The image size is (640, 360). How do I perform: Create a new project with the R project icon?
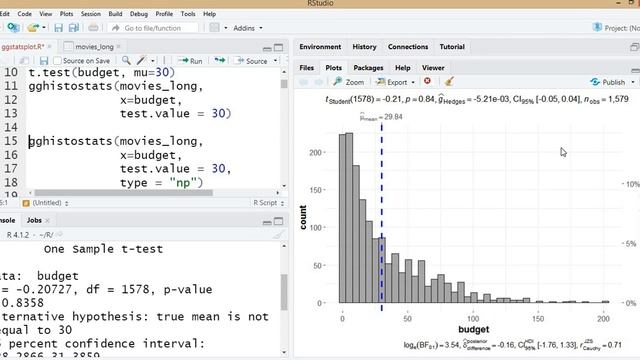click(x=13, y=28)
